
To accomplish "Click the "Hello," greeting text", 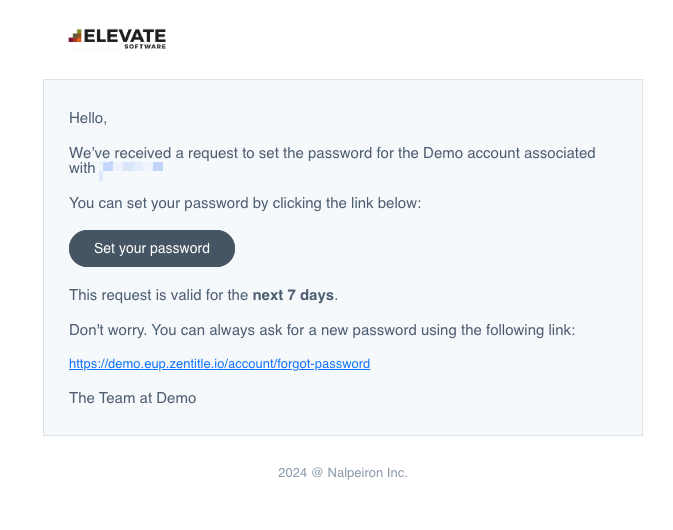I will pos(88,118).
